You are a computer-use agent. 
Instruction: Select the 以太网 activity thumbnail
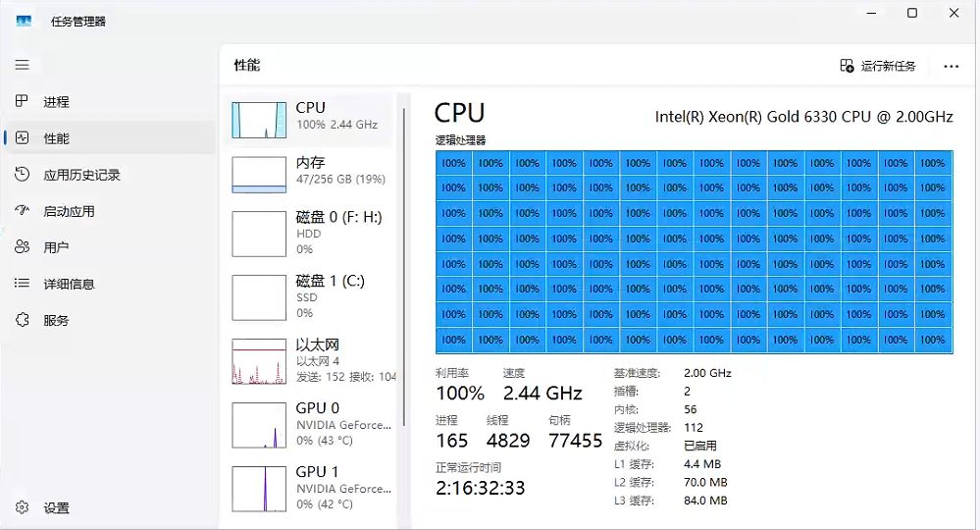click(259, 361)
